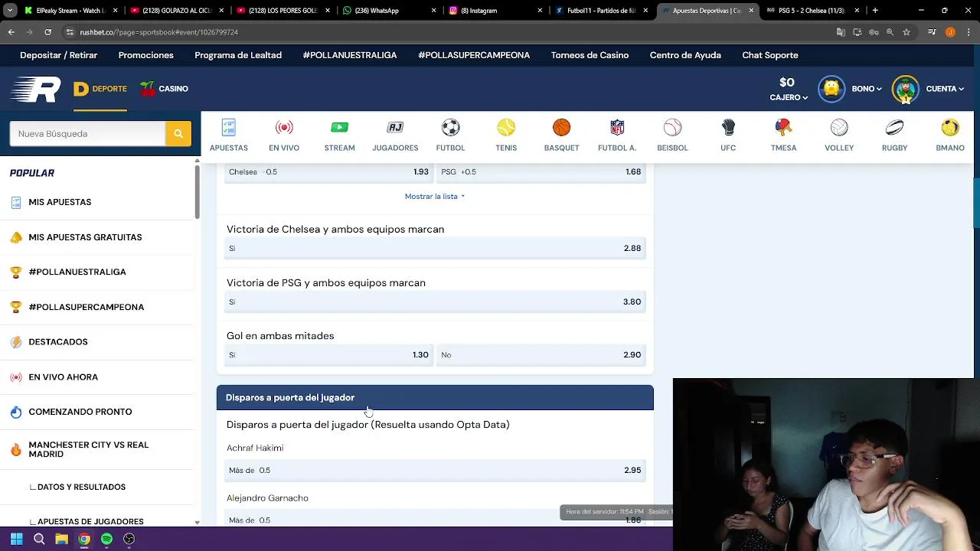Open the Casino cherry icon section
980x551 pixels.
(x=148, y=89)
